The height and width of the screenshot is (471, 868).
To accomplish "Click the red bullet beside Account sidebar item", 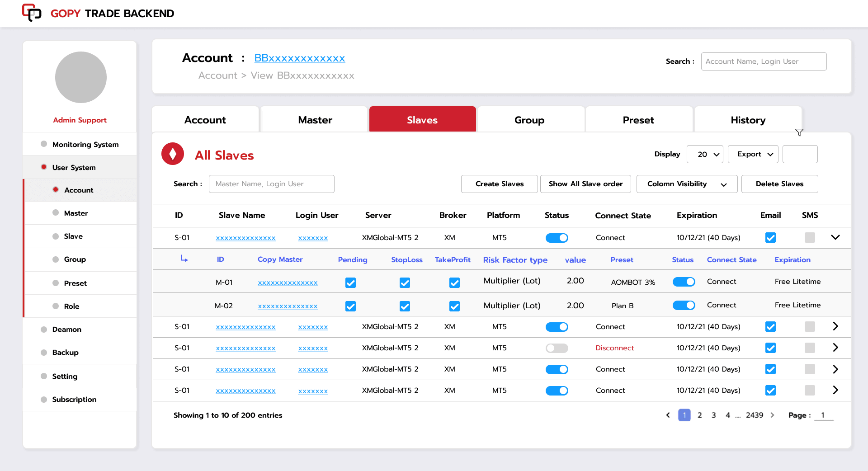I will tap(55, 190).
